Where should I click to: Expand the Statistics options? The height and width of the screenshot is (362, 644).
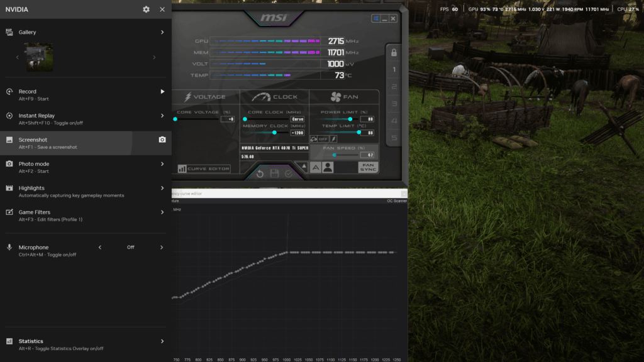162,341
